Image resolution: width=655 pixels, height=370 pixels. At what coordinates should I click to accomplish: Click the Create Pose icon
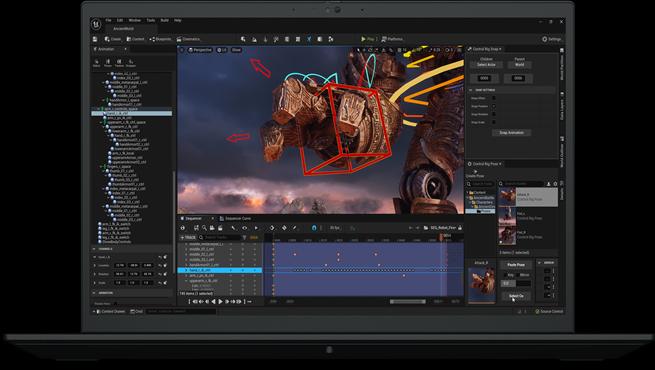pos(475,173)
